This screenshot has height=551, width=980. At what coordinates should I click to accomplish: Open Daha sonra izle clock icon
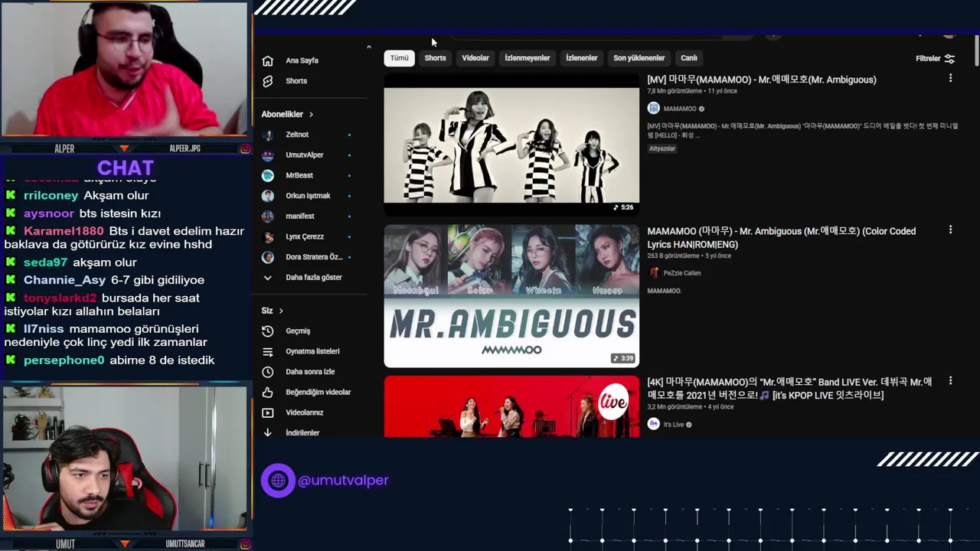267,372
